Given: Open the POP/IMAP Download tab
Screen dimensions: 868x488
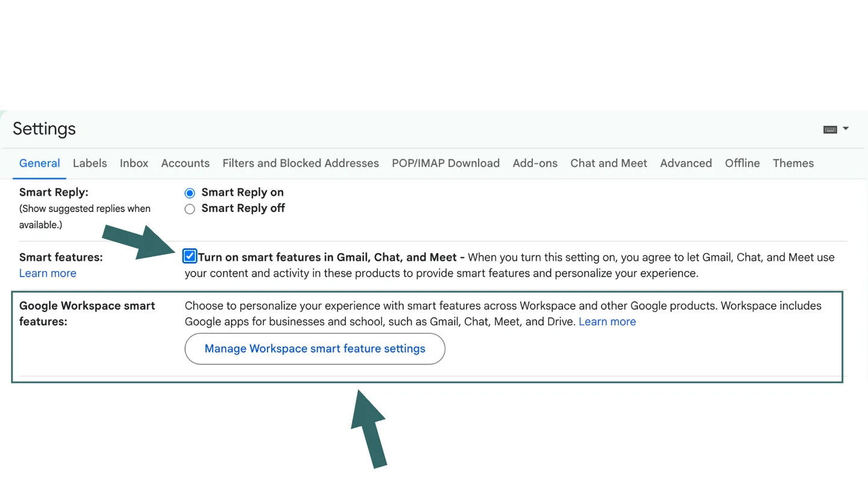Looking at the screenshot, I should pos(445,163).
